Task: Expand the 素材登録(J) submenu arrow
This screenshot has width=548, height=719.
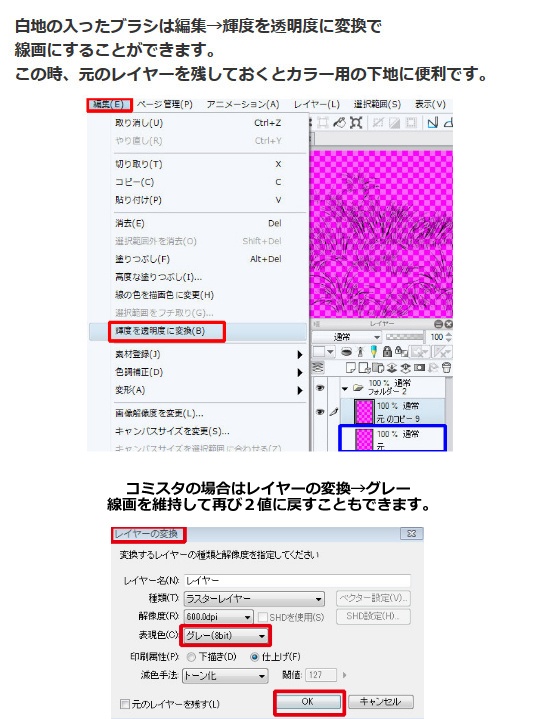Action: (299, 354)
